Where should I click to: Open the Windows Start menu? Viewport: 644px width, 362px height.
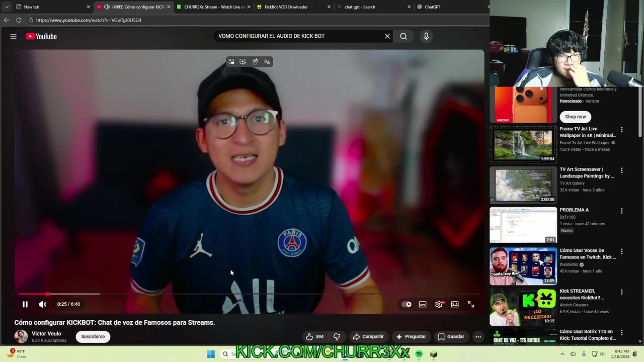(x=210, y=354)
